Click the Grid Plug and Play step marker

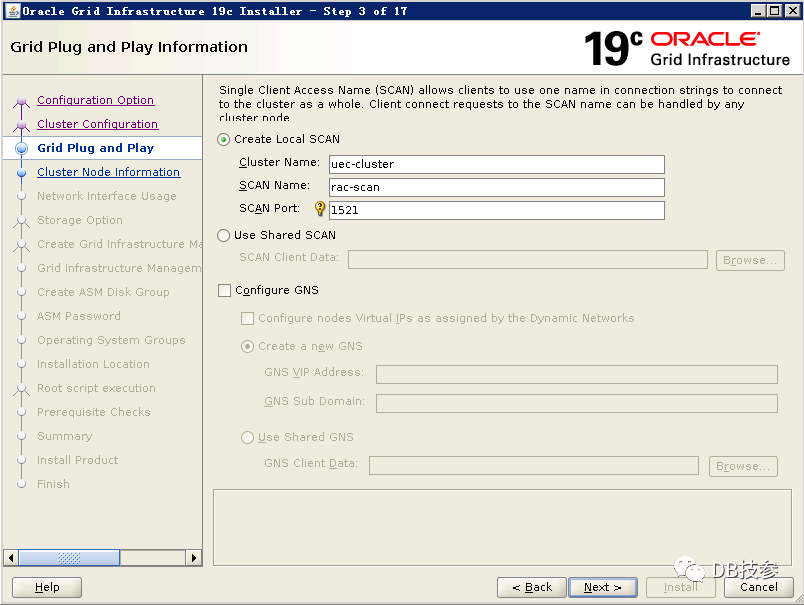pos(21,148)
